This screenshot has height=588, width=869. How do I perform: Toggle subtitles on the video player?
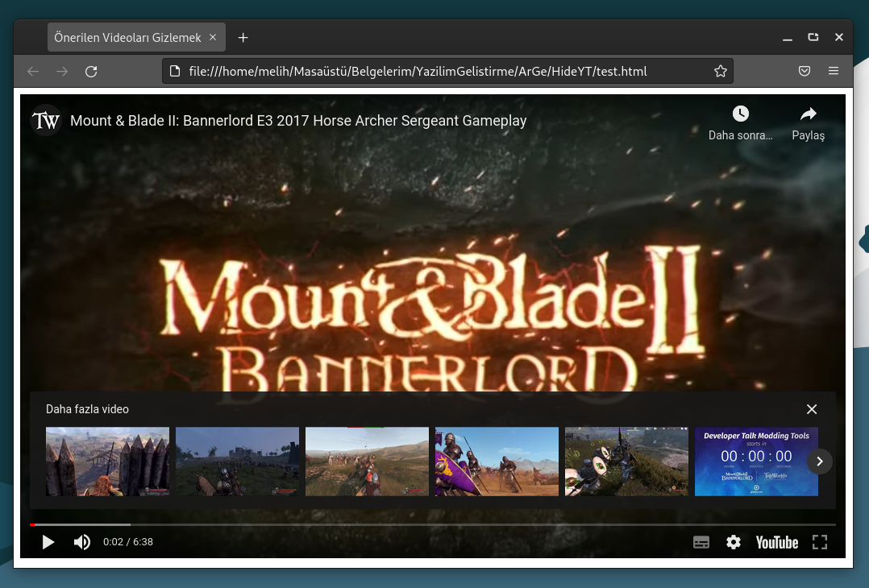[x=701, y=543]
